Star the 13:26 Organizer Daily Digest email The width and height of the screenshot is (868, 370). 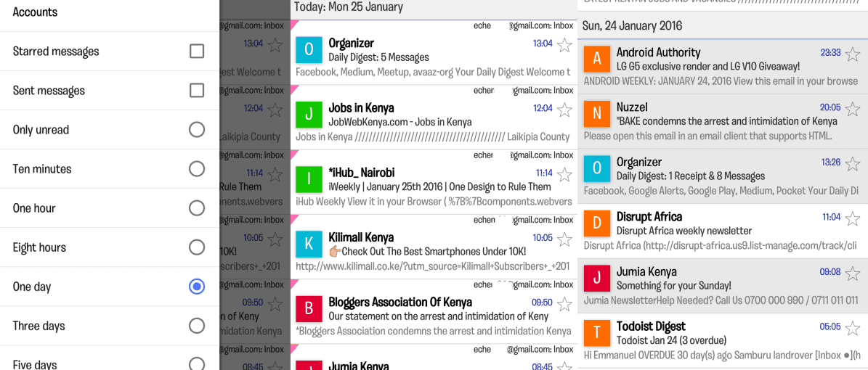853,163
